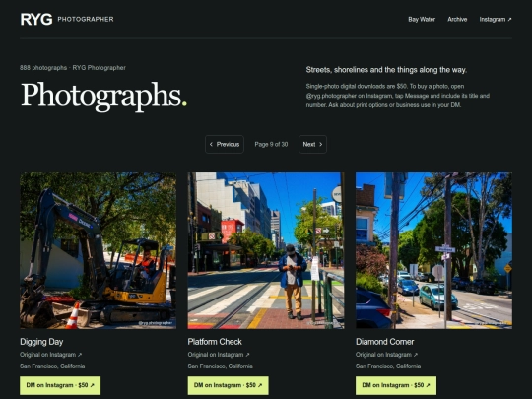Open Original on Instagram under Platform Check
The image size is (532, 399).
tap(219, 355)
